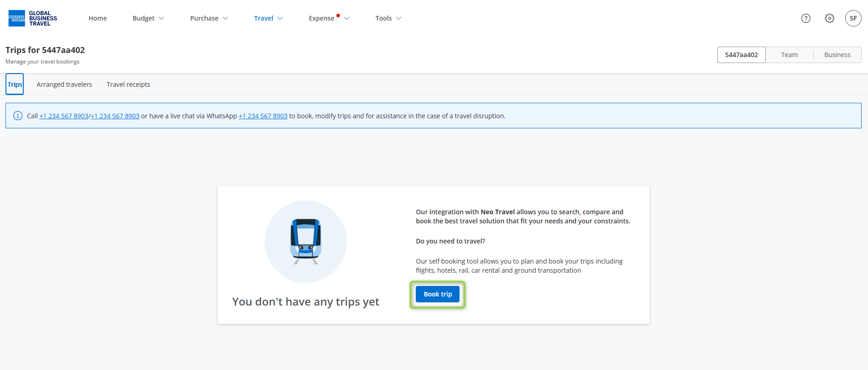Switch scope to Business
This screenshot has width=868, height=370.
(837, 55)
